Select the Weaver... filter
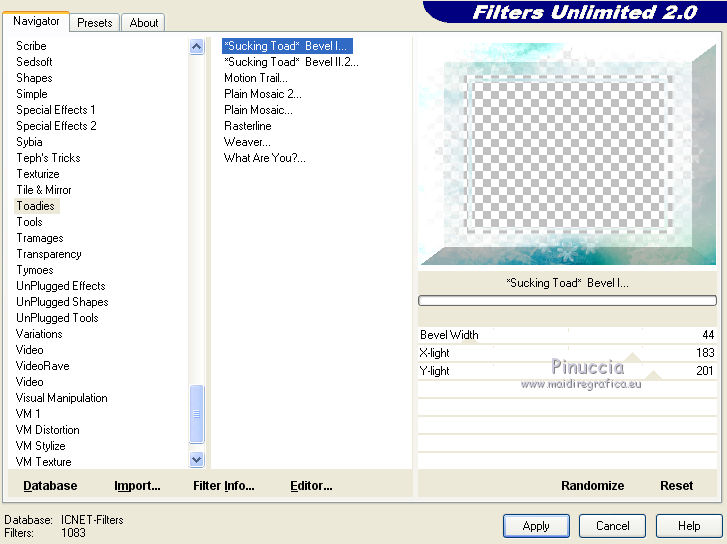Screen dimensions: 727x544 [247, 142]
